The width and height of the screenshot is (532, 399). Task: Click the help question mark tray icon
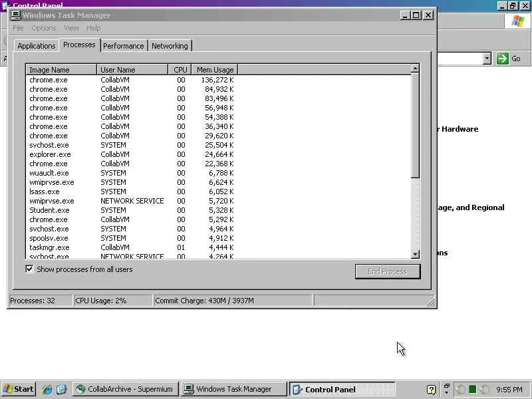[431, 390]
